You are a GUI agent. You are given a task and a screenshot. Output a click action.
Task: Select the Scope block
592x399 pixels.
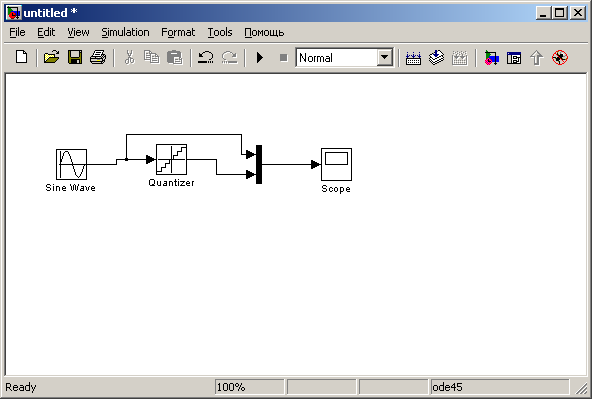pos(336,165)
